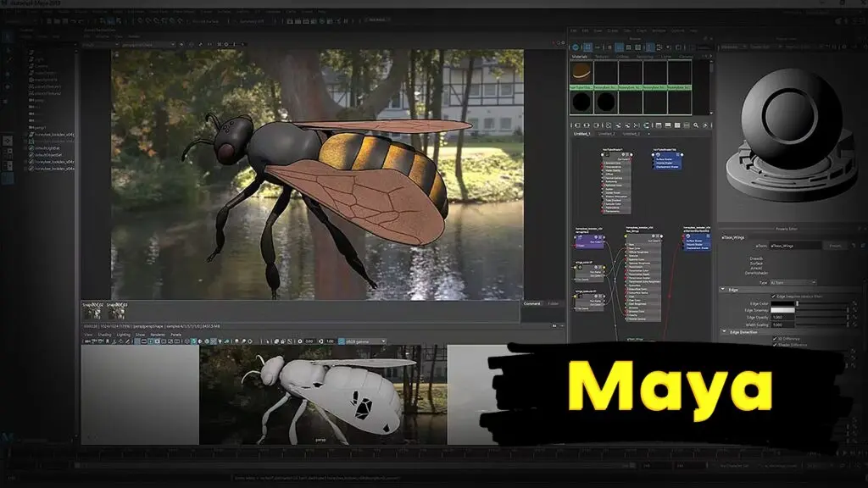Toggle the ID Difference checkbox
Image resolution: width=868 pixels, height=488 pixels.
pos(775,339)
